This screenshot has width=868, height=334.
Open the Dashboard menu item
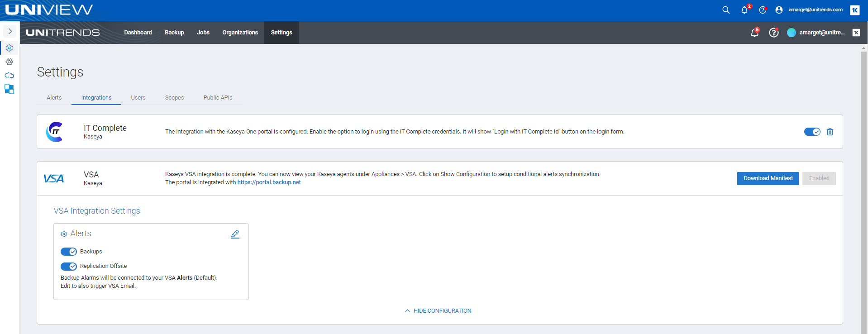tap(138, 33)
